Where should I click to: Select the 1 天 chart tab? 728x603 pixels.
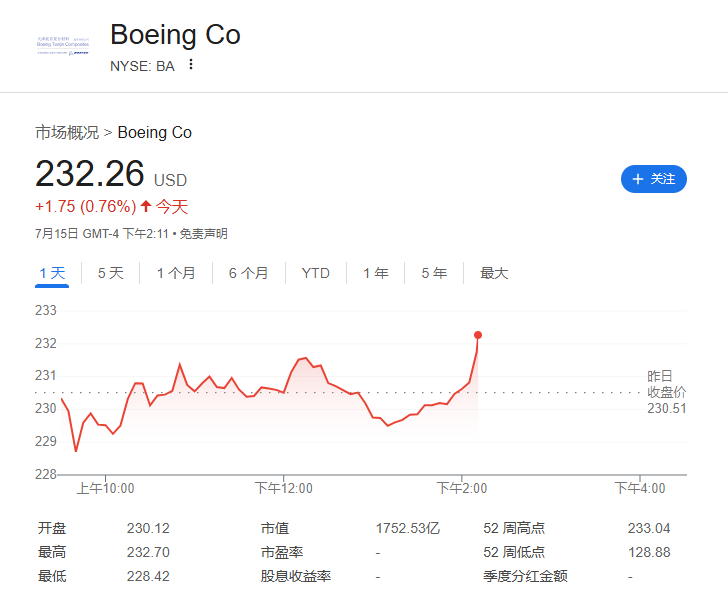pos(52,273)
